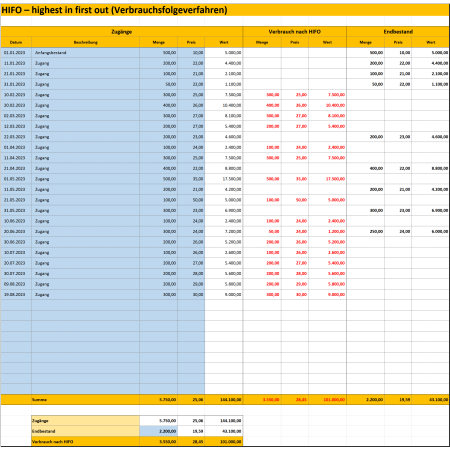
Task: Select the Datum column header
Action: coord(16,42)
